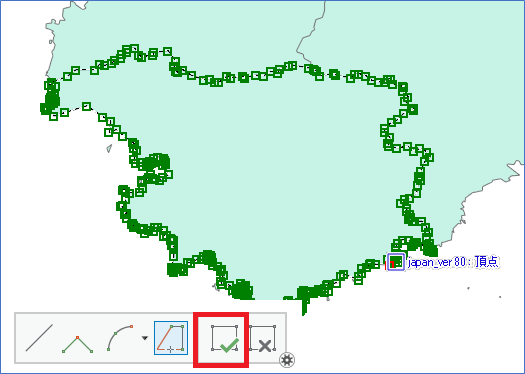
Task: Select the small island off the west coast
Action: point(109,148)
